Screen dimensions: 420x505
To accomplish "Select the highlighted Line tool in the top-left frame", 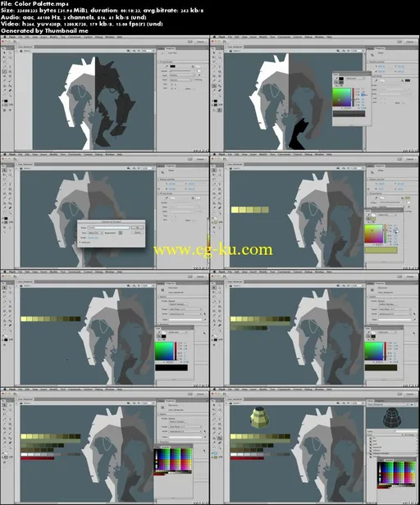I will [x=5, y=71].
